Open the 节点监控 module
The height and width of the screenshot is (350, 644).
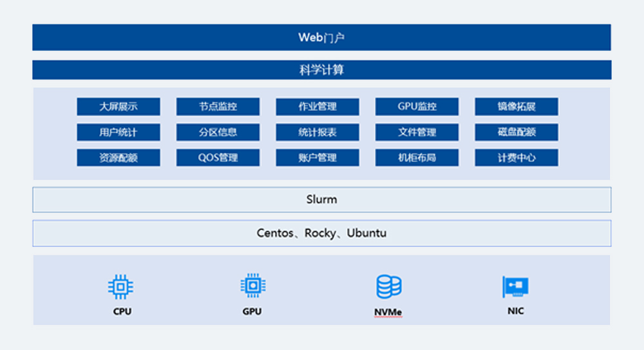point(218,106)
